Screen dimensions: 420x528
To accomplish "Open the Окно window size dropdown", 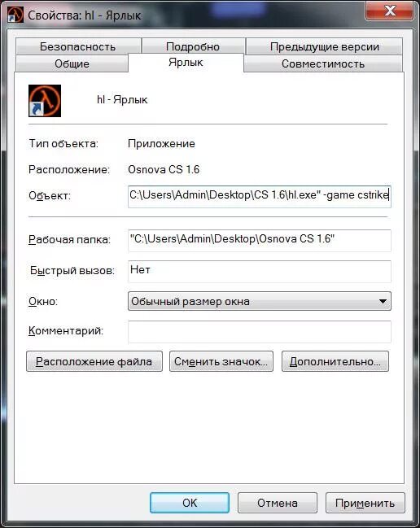I will [260, 301].
